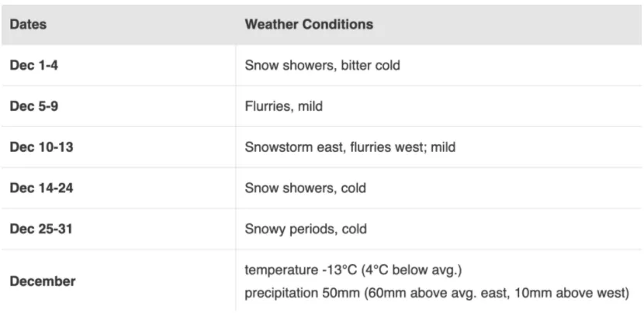Click the 'Snow showers, cold' text
Viewport: 644px width, 313px height.
pyautogui.click(x=305, y=188)
